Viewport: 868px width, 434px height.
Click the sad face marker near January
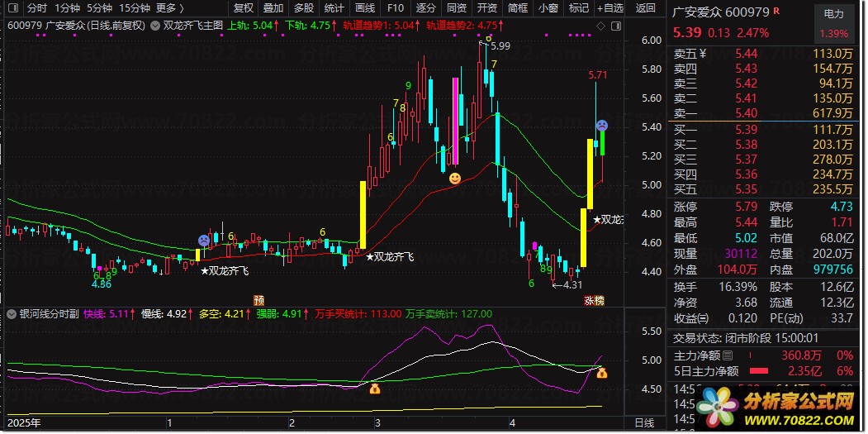click(x=204, y=241)
